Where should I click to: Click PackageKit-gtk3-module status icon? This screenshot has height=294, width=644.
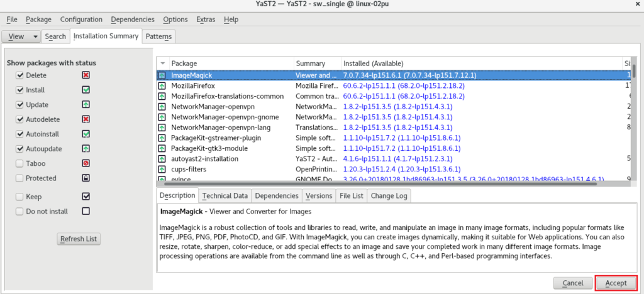coord(162,148)
